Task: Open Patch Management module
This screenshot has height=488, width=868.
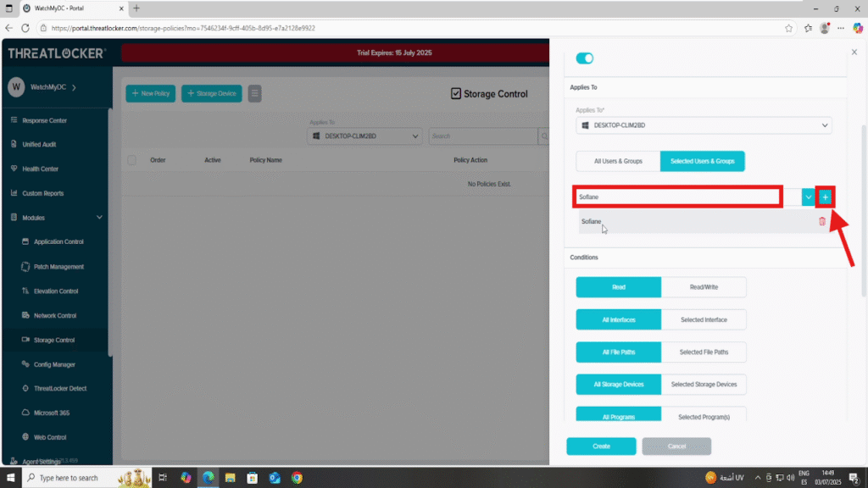Action: (58, 267)
